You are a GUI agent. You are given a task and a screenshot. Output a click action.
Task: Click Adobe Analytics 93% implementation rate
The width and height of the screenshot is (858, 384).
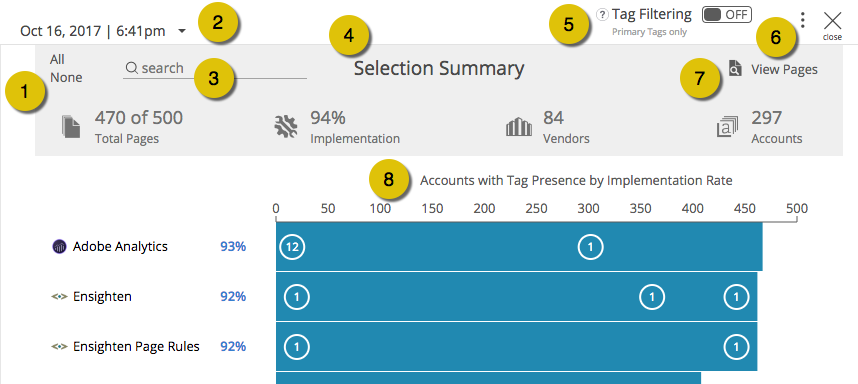[233, 247]
